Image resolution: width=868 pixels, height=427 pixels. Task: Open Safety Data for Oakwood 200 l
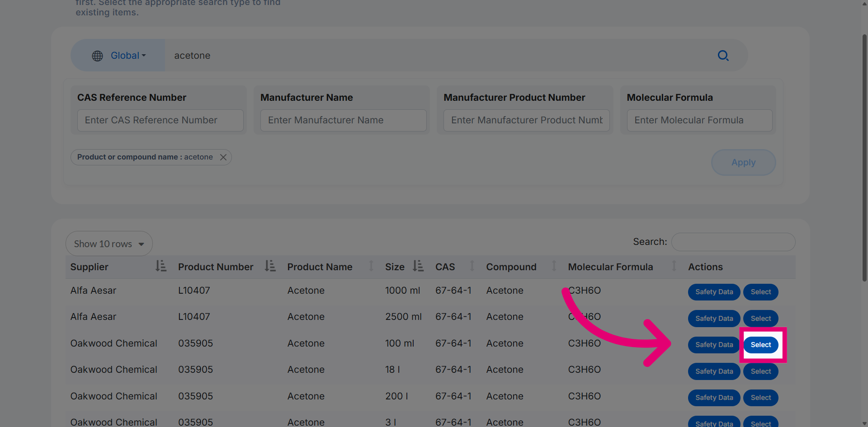pyautogui.click(x=714, y=398)
